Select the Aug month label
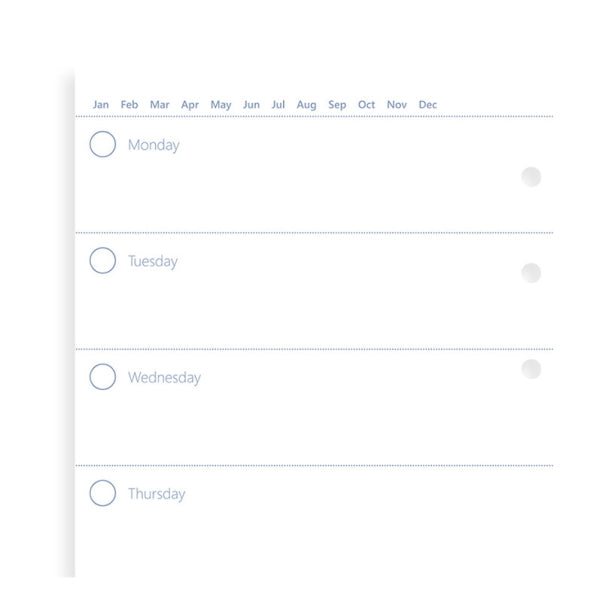600x600 pixels. pos(307,105)
